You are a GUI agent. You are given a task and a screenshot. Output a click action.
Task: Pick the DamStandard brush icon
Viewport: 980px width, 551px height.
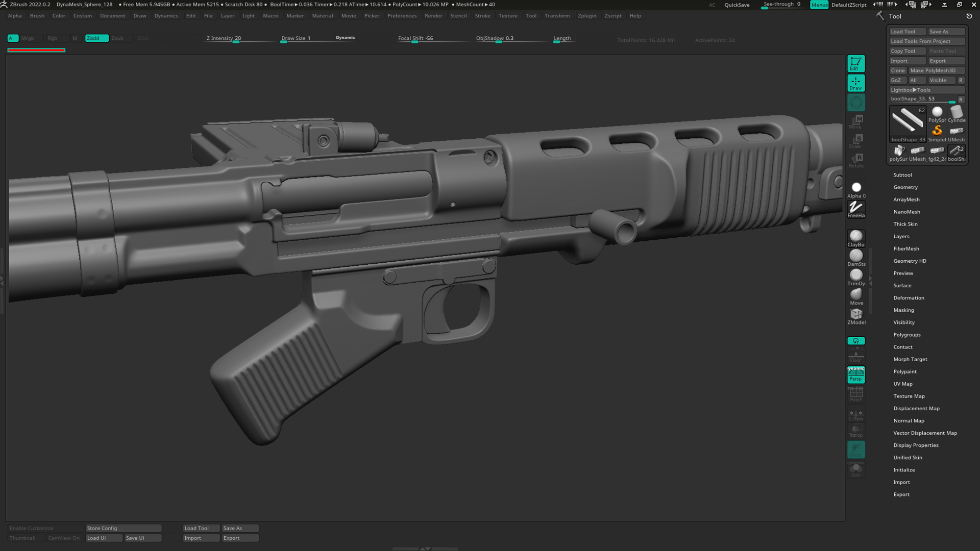click(x=856, y=256)
